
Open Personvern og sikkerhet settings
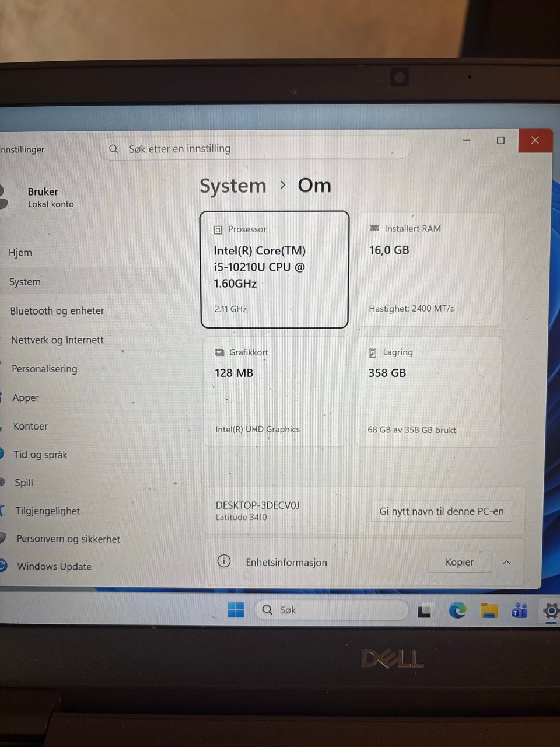click(x=68, y=539)
